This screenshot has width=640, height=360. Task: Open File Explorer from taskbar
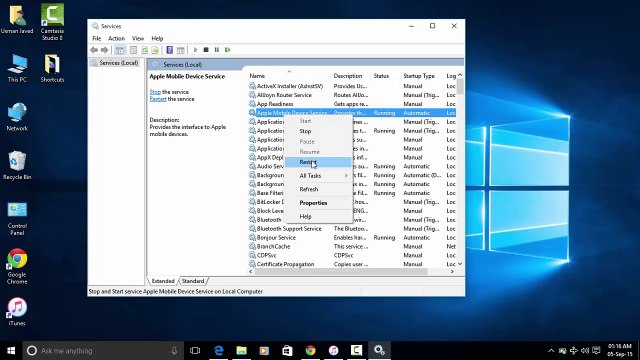pyautogui.click(x=242, y=351)
